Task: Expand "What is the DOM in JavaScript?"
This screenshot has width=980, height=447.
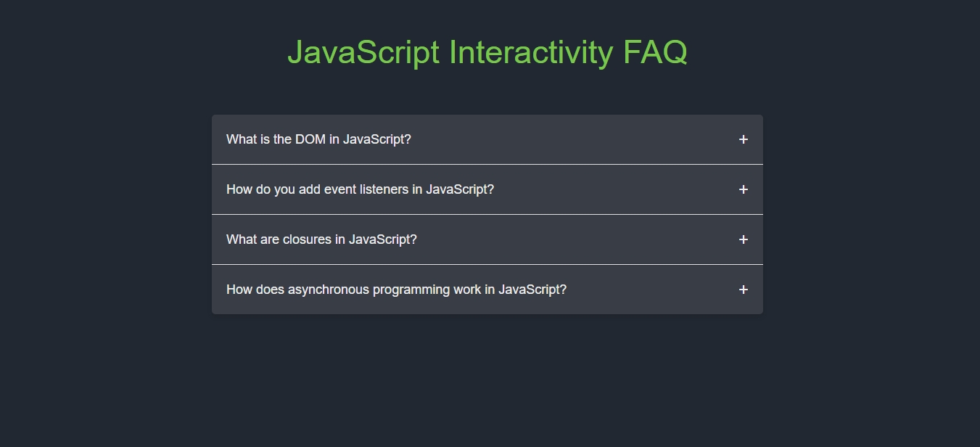Action: pyautogui.click(x=318, y=139)
